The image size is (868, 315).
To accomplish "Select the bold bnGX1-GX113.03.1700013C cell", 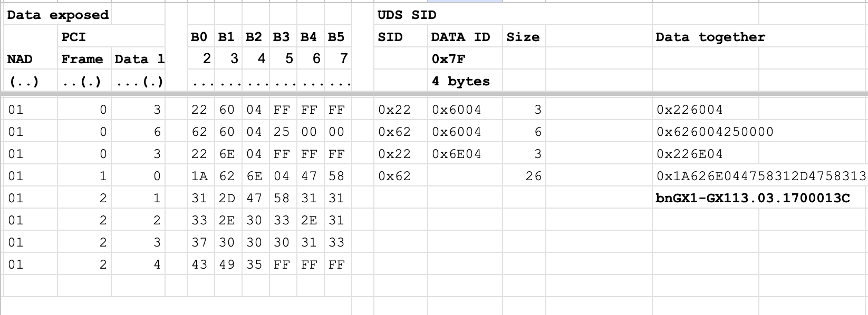I will (x=753, y=198).
